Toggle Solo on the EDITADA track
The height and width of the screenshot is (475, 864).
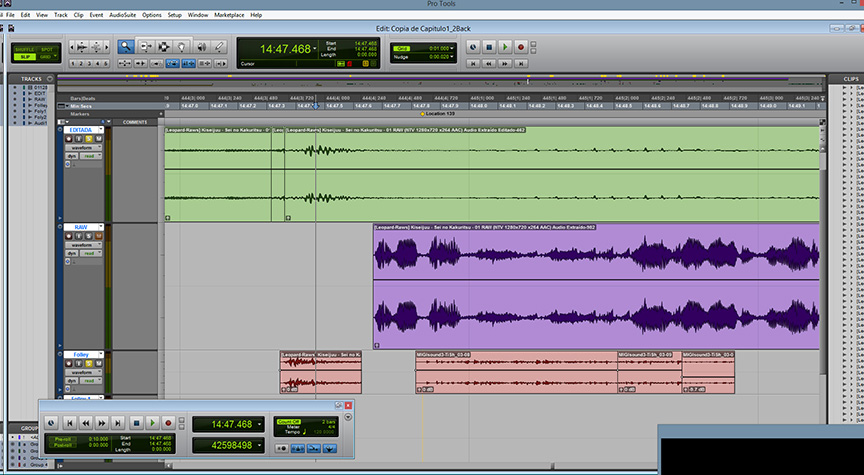[88, 138]
